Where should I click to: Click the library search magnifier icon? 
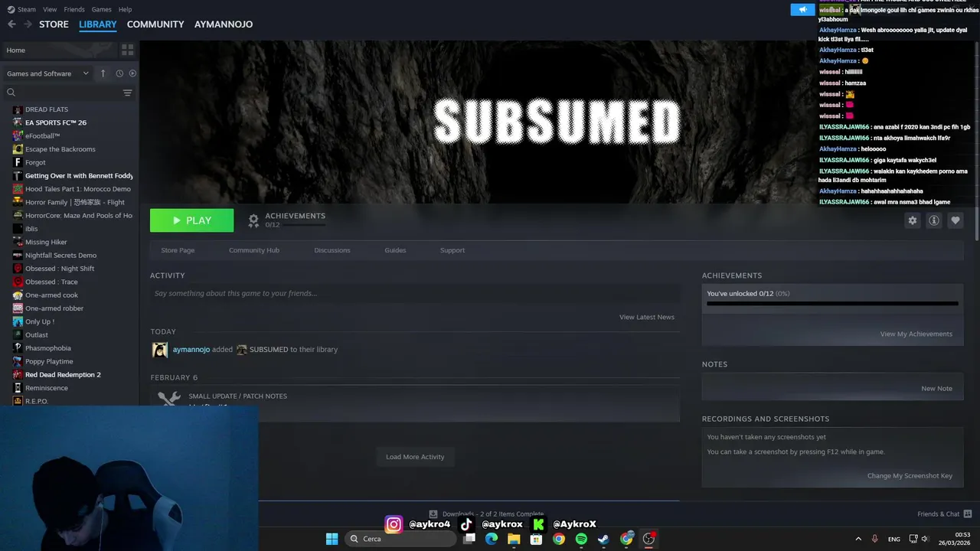[x=11, y=93]
